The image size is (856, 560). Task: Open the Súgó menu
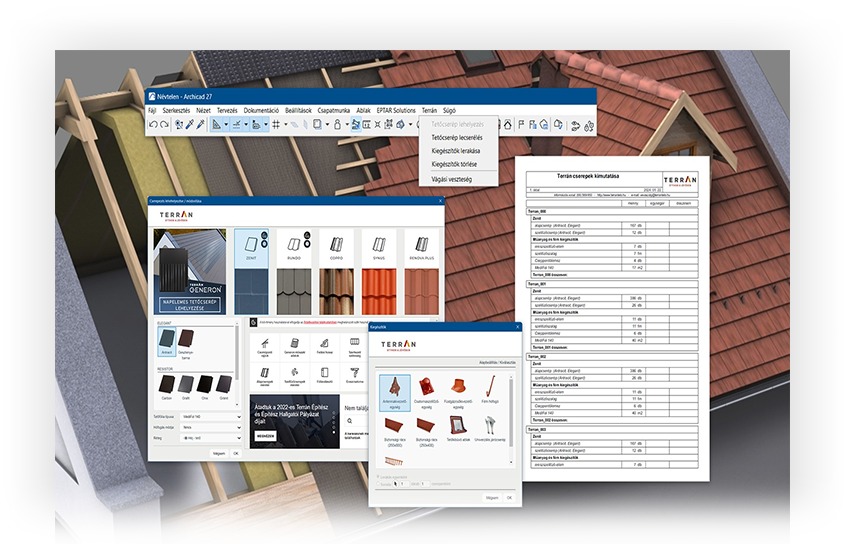(x=449, y=110)
